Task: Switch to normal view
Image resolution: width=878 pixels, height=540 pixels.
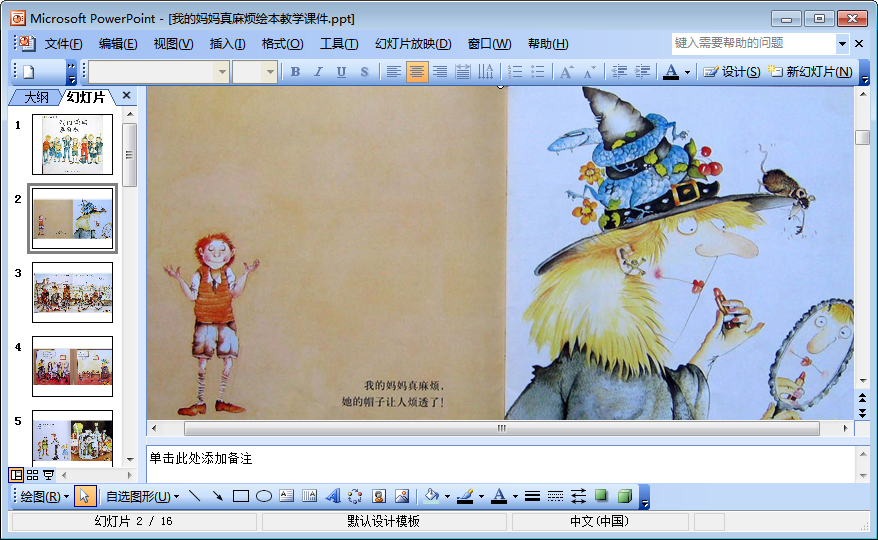Action: [16, 475]
